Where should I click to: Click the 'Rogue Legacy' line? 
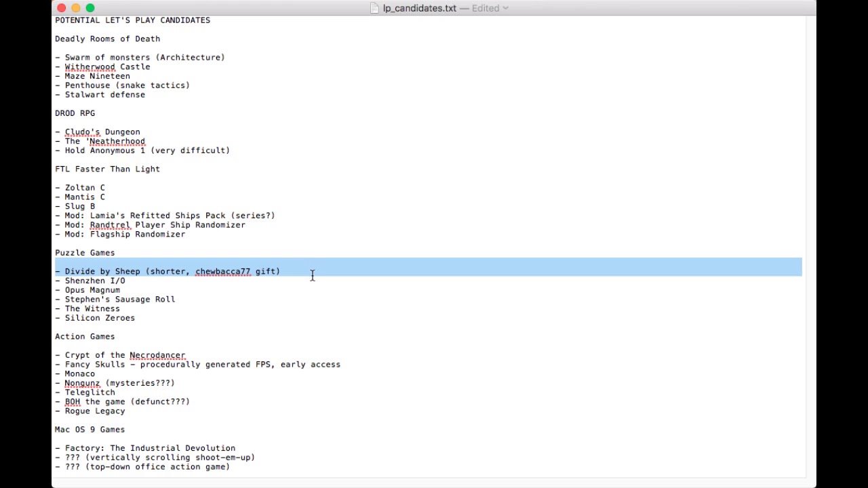click(x=90, y=411)
